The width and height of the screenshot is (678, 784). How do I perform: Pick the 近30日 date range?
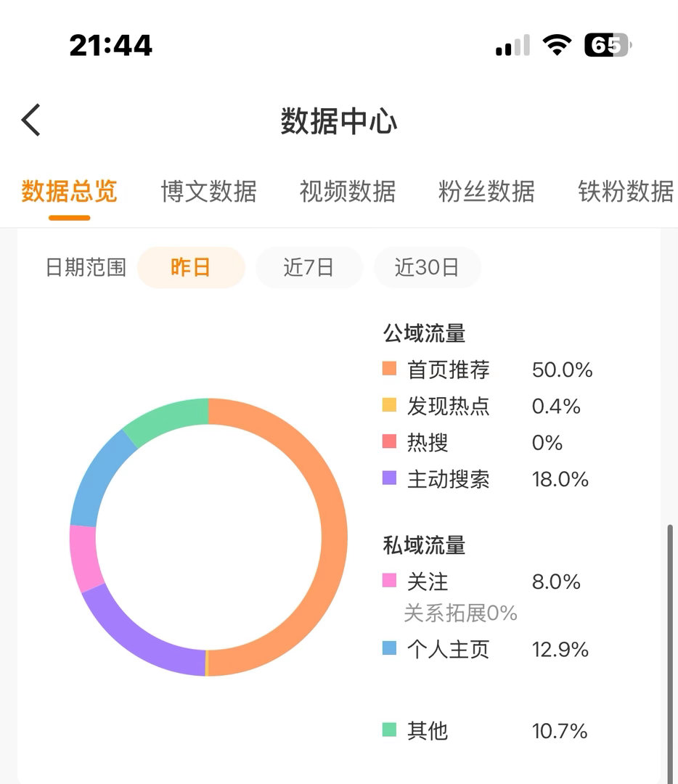(x=428, y=267)
